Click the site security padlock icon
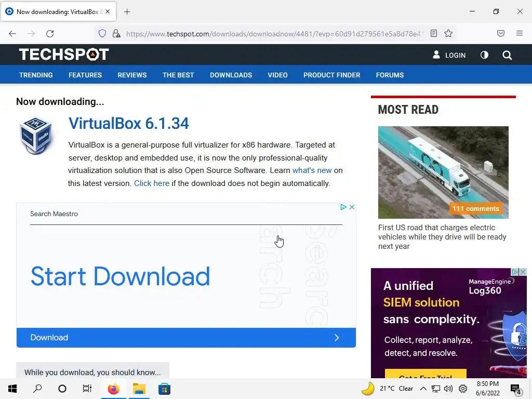 [116, 33]
